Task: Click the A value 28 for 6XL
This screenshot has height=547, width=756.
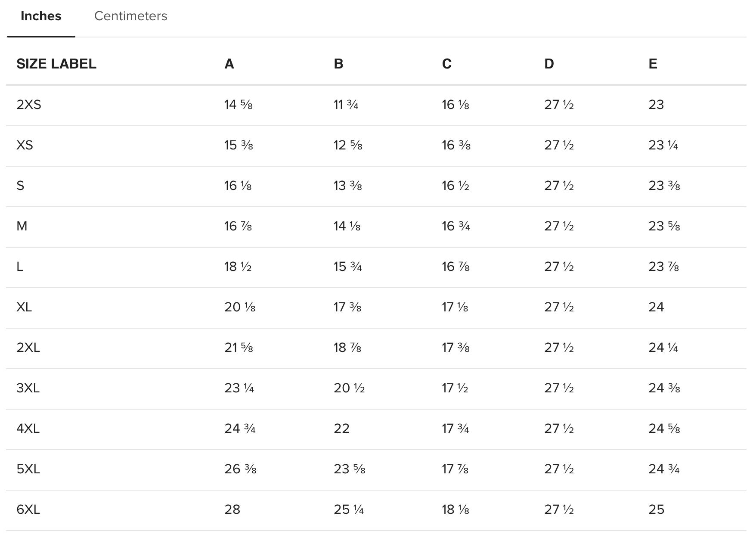Action: point(232,510)
